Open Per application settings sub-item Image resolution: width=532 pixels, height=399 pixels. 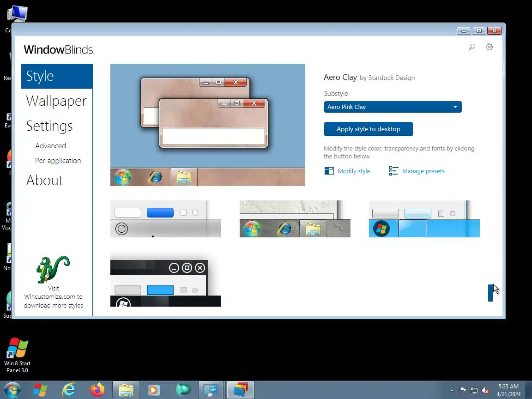[x=58, y=161]
